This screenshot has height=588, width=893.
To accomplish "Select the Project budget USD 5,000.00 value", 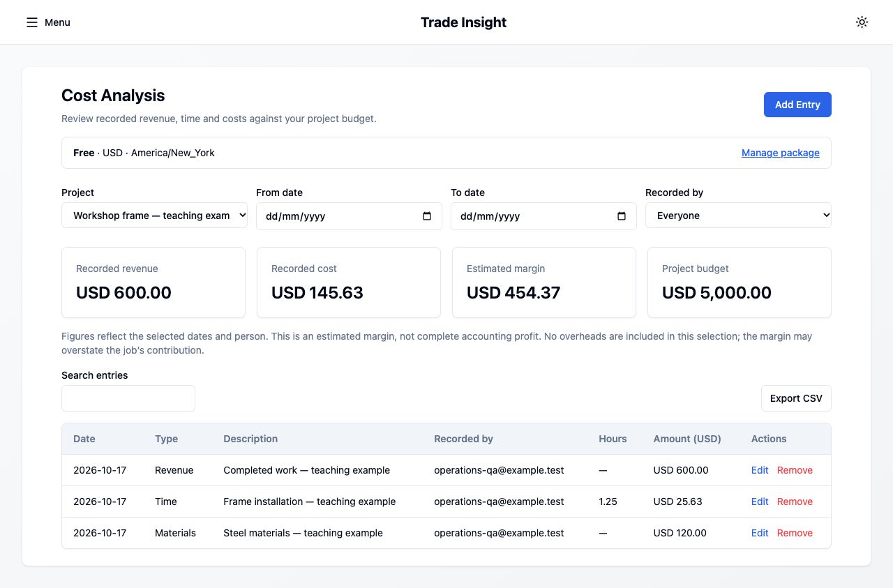I will [x=716, y=293].
